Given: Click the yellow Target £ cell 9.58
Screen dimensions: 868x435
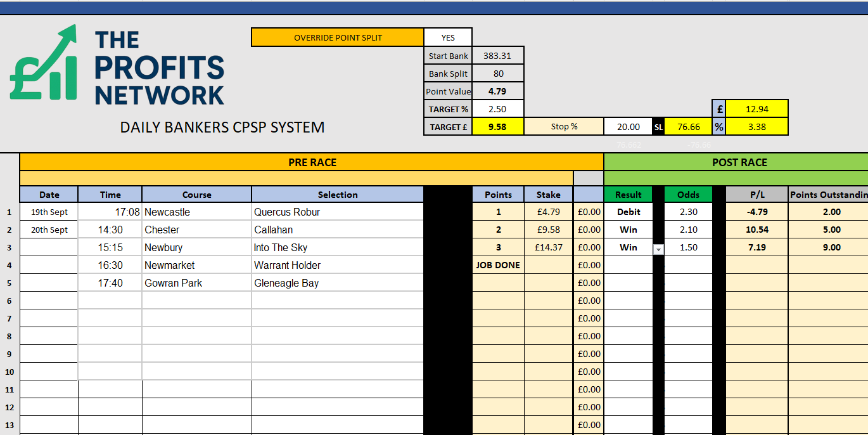Looking at the screenshot, I should (x=498, y=127).
